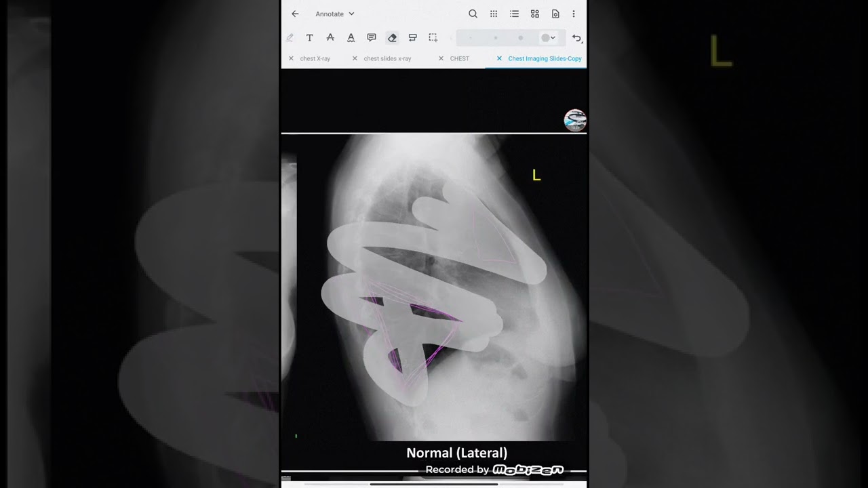The width and height of the screenshot is (868, 488).
Task: Tap the floating Mobizen recorder bubble
Action: pos(575,120)
